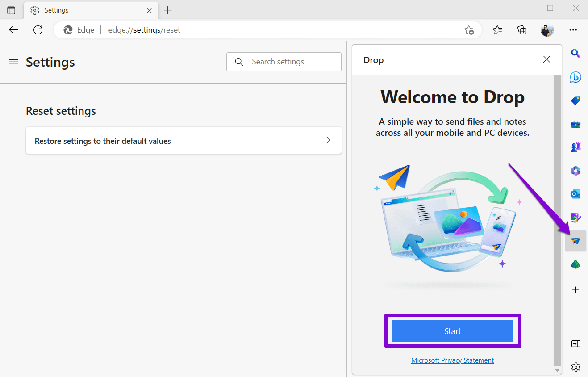Screen dimensions: 588x377
Task: Click the user profile avatar
Action: [547, 30]
